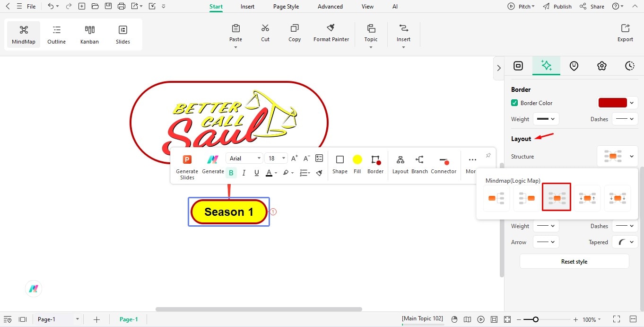Open the Advanced ribbon tab
644x327 pixels.
coord(330,7)
